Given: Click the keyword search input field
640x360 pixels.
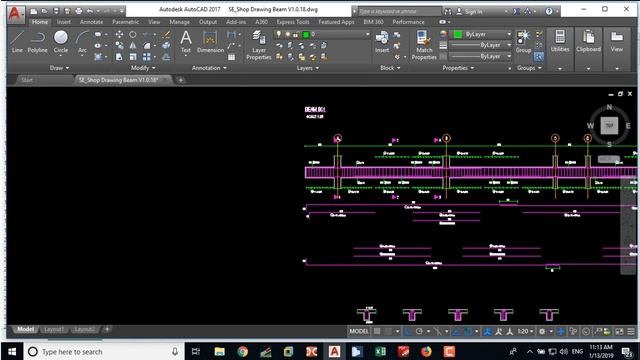Looking at the screenshot, I should coord(400,11).
